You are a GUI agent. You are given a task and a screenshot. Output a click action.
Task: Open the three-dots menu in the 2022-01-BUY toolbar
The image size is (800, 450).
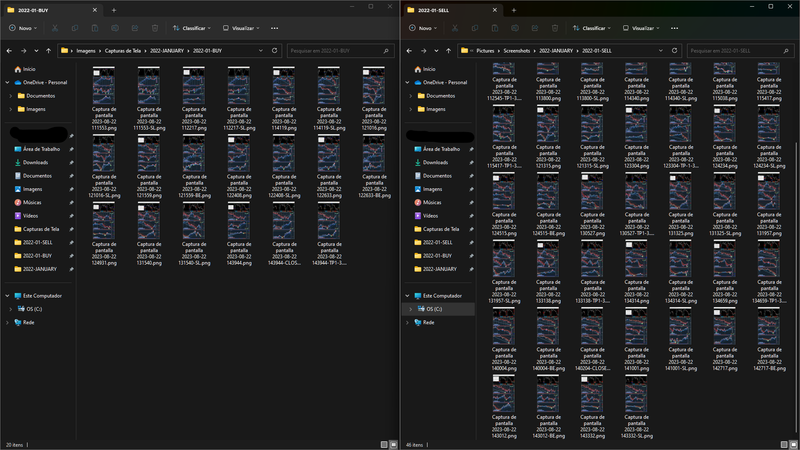tap(274, 28)
